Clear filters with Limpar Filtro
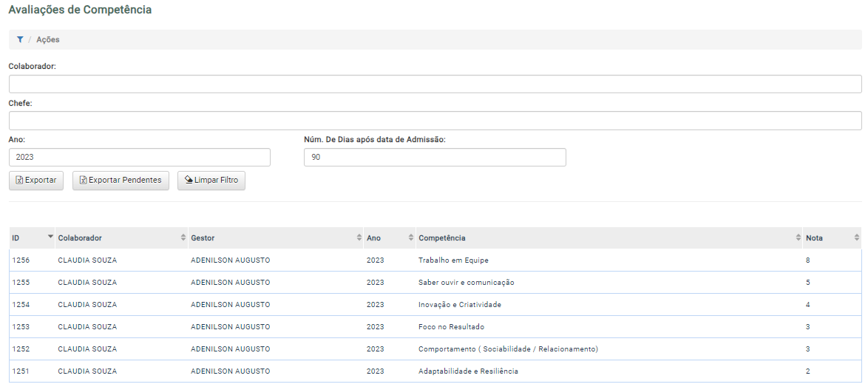868x387 pixels. [x=211, y=181]
